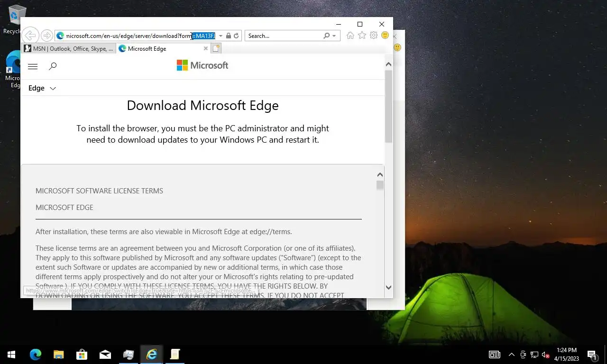Click "MICROSOFT SOFTWARE LICENSE TERMS" text

click(x=99, y=191)
